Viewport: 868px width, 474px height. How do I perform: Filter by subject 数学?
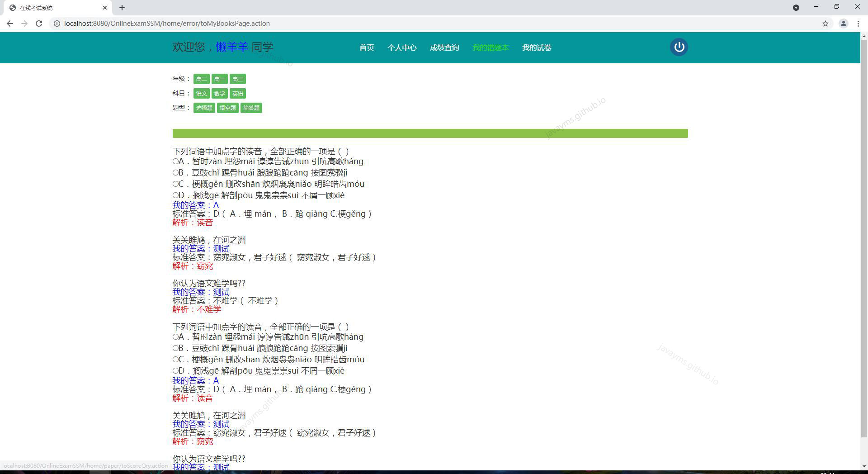point(219,94)
